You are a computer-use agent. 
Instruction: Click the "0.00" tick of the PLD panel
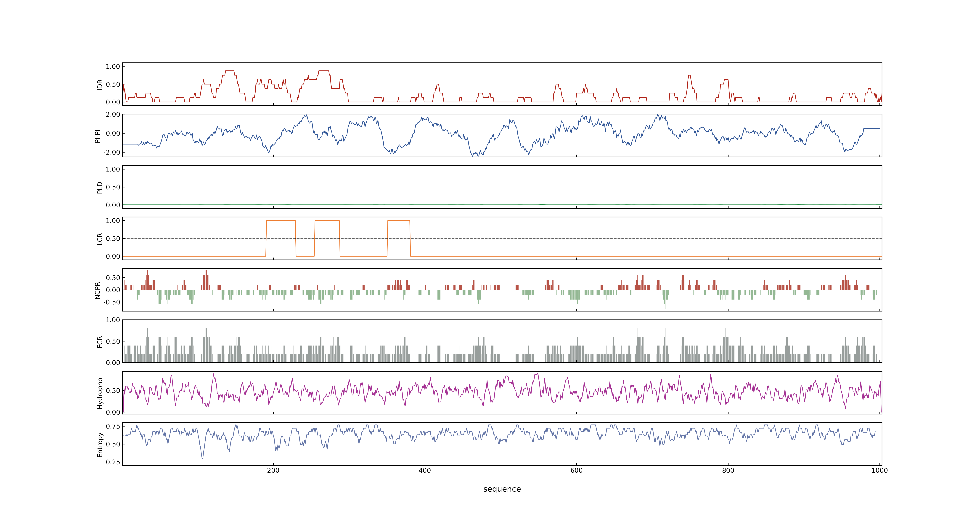coord(113,205)
